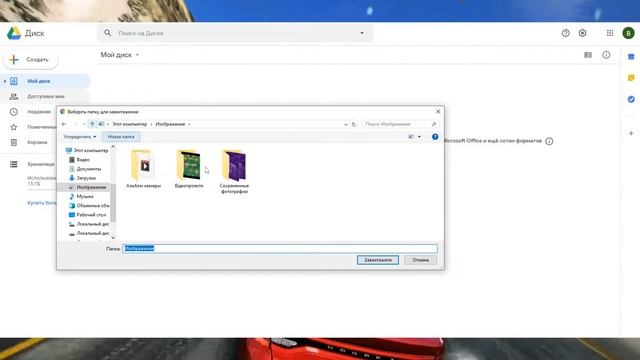
Task: Select Загрузки in the dialog tree
Action: pos(82,178)
